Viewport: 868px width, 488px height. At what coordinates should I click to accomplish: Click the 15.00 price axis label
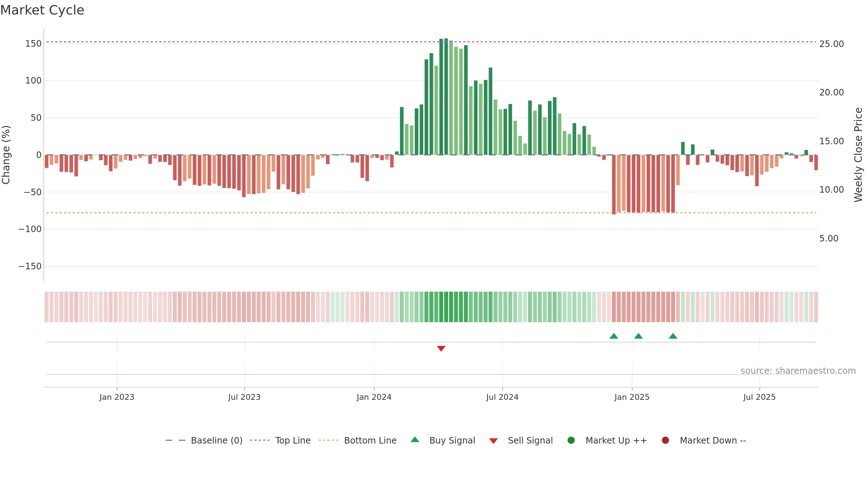[x=831, y=141]
